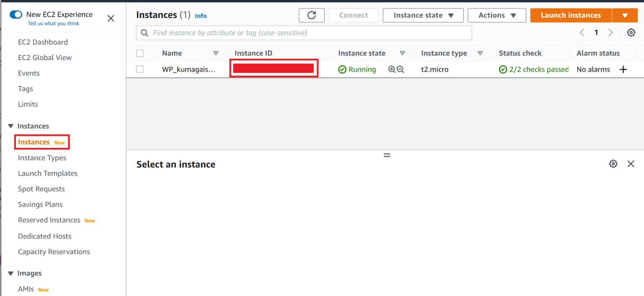
Task: Open the Launch instances split-button arrow
Action: 625,15
